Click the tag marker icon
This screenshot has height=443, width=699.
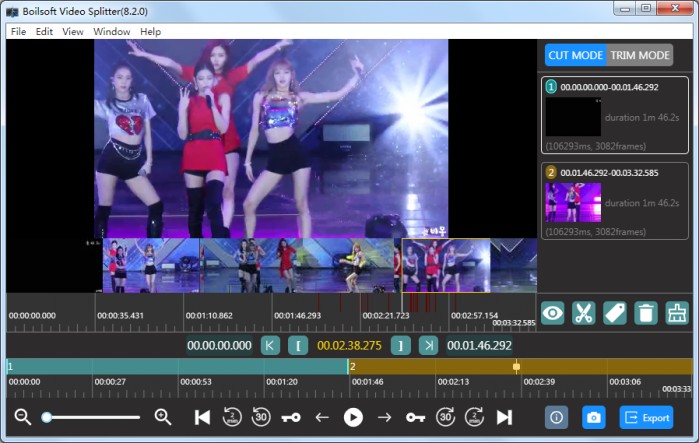(615, 313)
